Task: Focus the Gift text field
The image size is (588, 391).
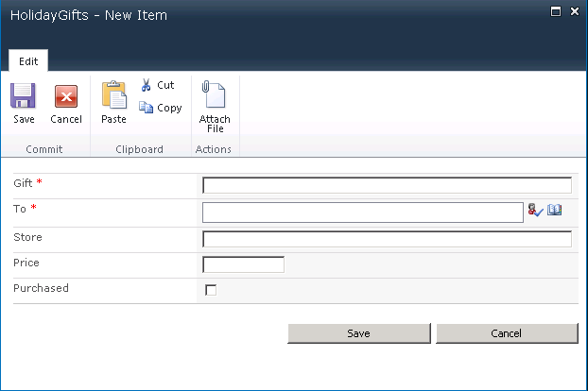Action: 387,185
